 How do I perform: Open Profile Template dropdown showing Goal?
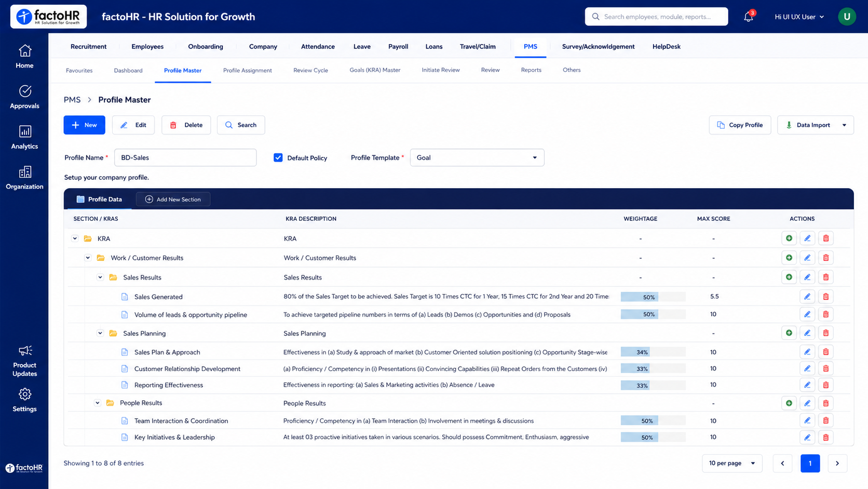pyautogui.click(x=477, y=157)
